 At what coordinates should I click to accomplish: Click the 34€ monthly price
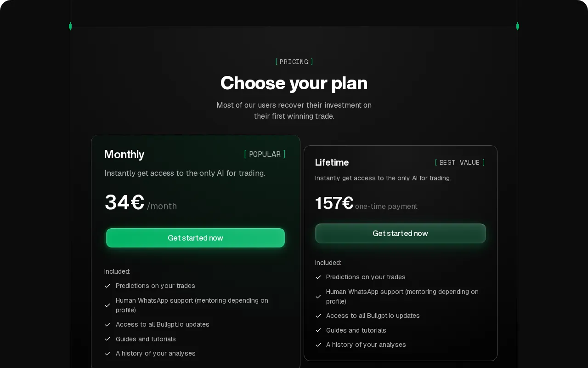point(124,202)
